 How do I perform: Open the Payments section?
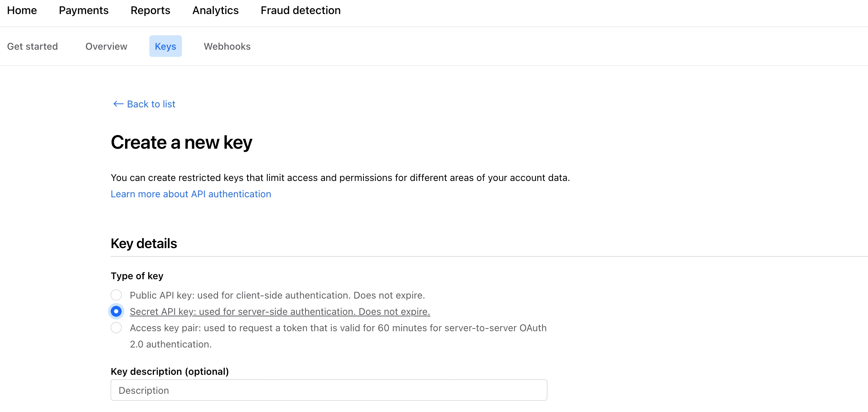tap(84, 10)
